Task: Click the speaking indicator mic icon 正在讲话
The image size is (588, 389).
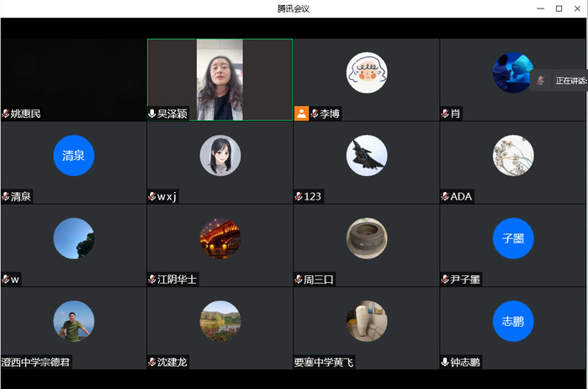Action: [x=541, y=80]
